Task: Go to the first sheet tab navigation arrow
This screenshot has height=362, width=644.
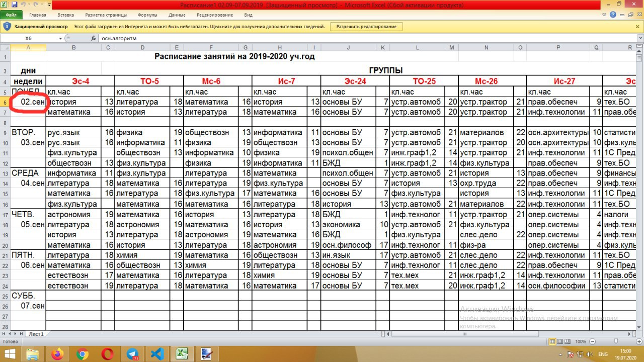Action: tap(4, 333)
